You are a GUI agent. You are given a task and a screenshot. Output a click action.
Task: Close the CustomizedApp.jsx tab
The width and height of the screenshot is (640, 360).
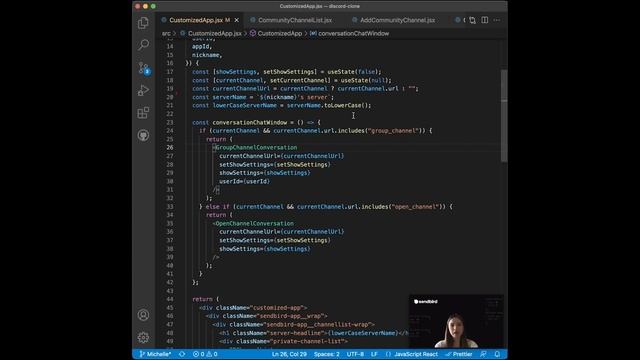coord(237,20)
